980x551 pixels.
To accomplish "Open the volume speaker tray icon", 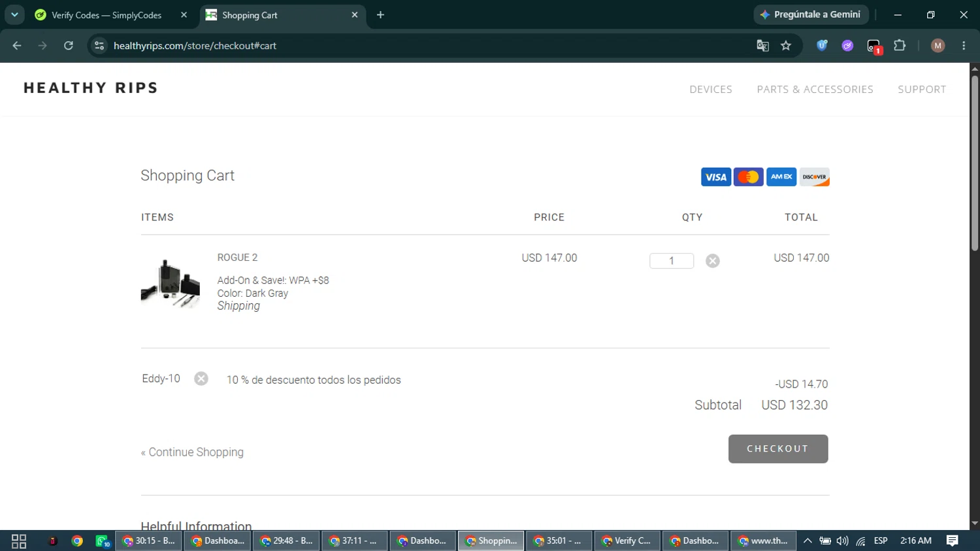I will point(843,541).
